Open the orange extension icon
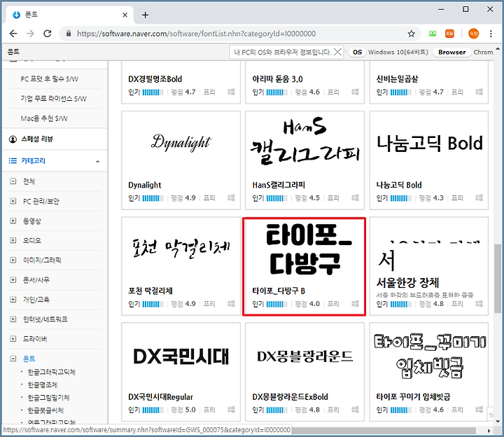 pos(449,34)
